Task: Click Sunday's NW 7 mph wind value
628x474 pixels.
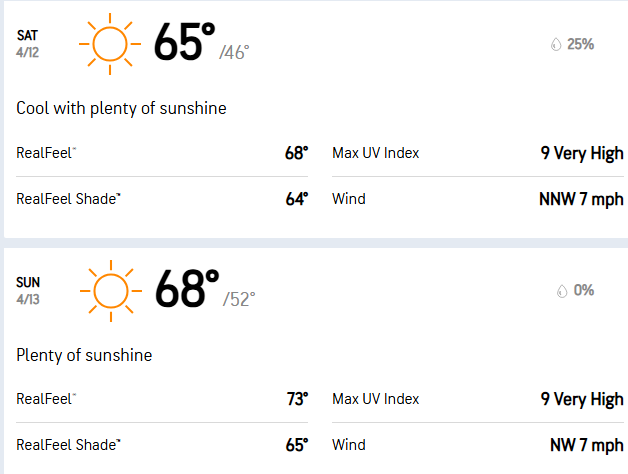Action: 586,444
